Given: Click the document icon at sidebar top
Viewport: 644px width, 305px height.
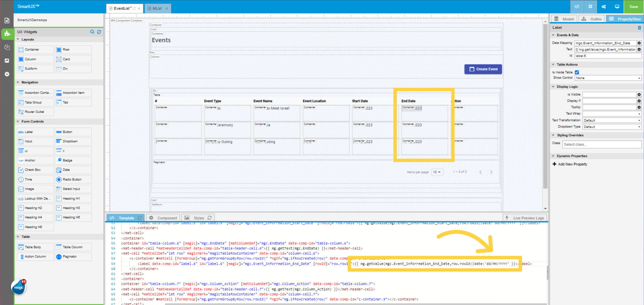Looking at the screenshot, I should pyautogui.click(x=7, y=20).
